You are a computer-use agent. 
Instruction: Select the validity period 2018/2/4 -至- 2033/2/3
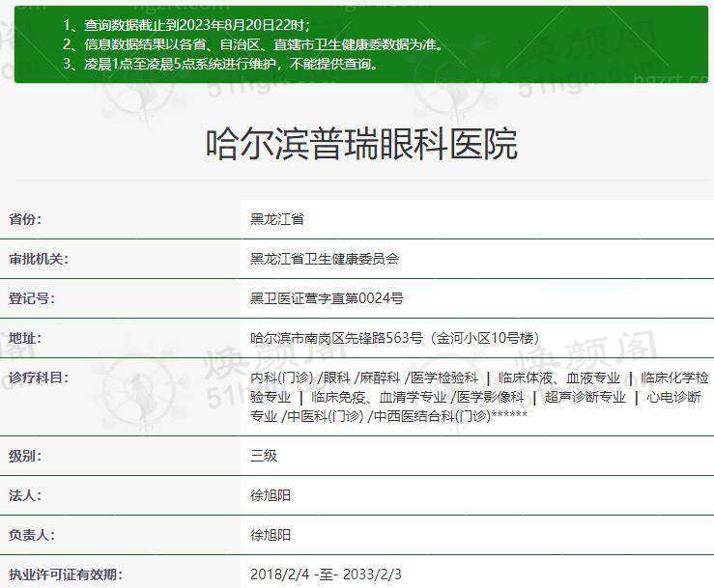[x=326, y=574]
